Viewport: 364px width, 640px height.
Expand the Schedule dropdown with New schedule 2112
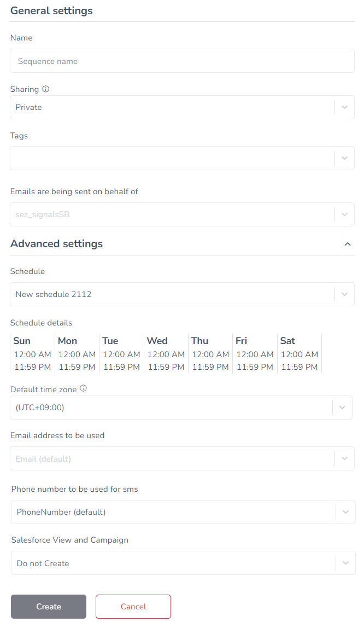pos(182,294)
